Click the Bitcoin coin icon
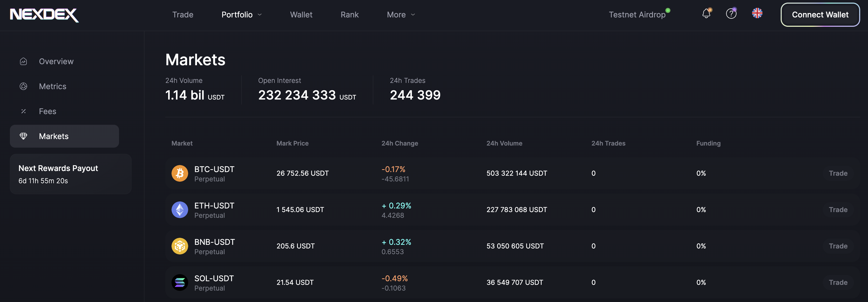The height and width of the screenshot is (302, 868). (x=180, y=173)
